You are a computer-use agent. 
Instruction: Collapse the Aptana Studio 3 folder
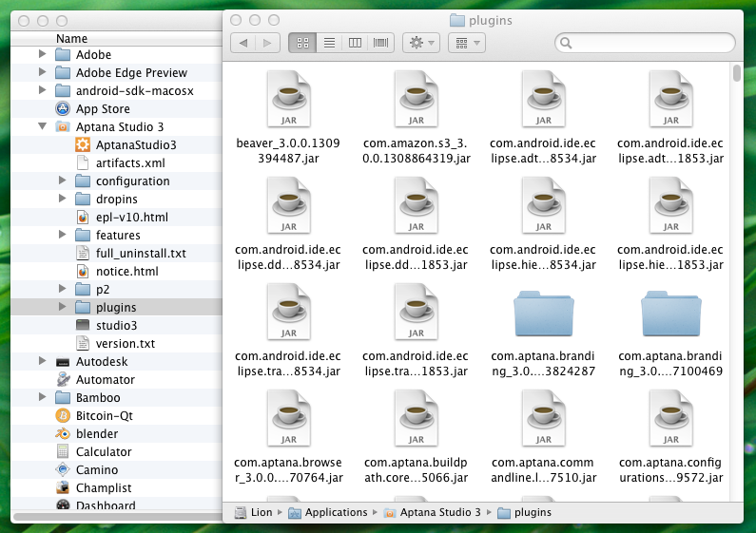click(x=43, y=126)
